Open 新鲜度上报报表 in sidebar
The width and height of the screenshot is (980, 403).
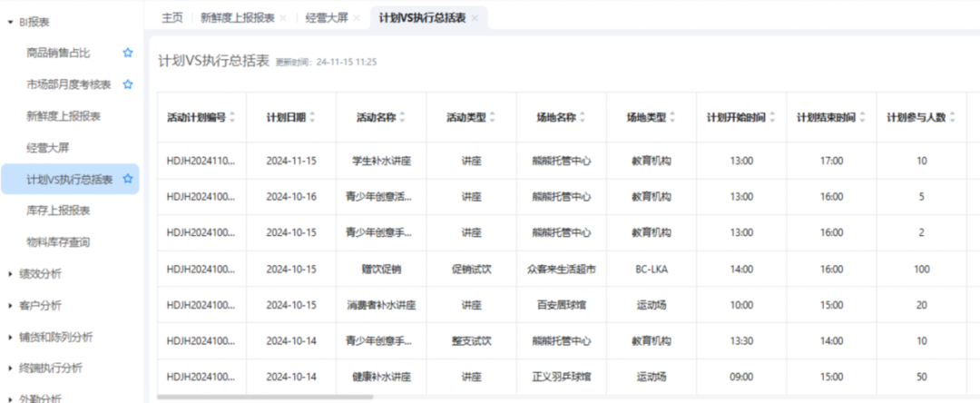pos(64,116)
